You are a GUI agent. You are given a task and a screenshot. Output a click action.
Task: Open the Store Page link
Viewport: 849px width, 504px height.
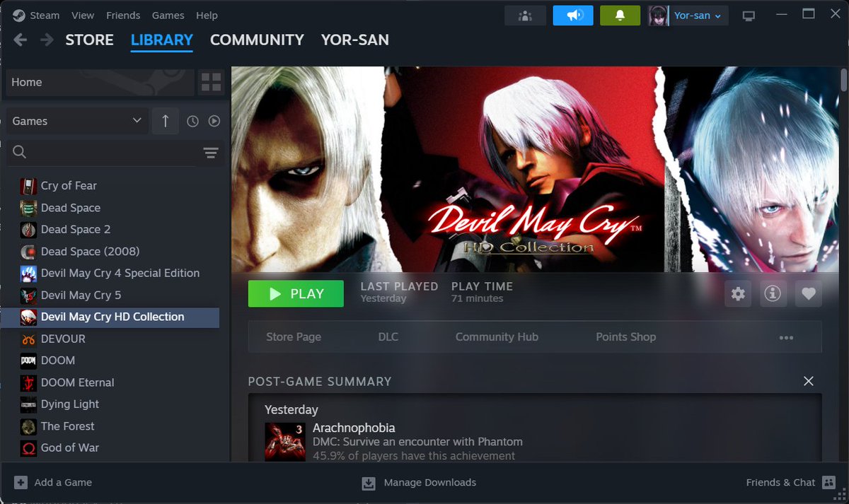click(x=294, y=337)
